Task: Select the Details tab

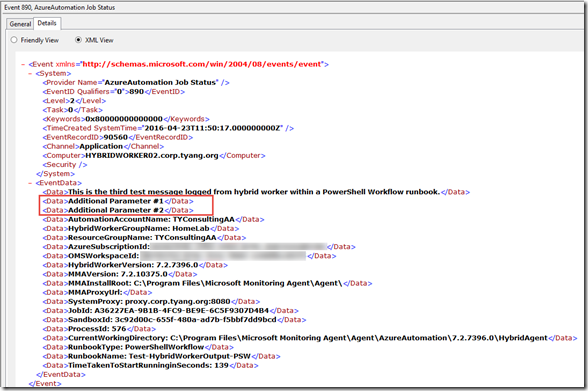Action: tap(47, 23)
